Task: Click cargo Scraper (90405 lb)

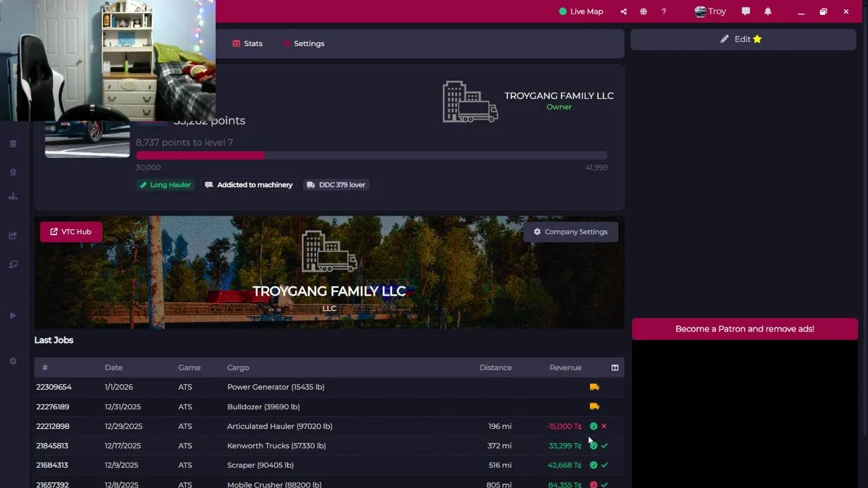Action: pyautogui.click(x=260, y=465)
